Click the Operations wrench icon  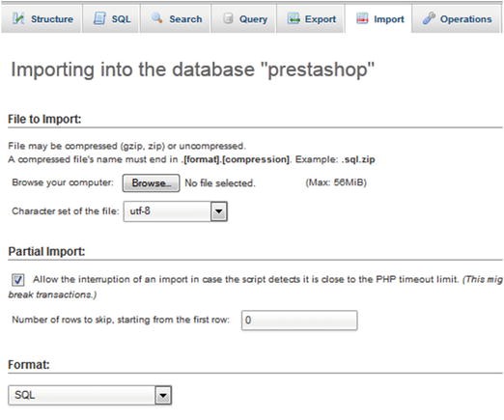coord(429,18)
